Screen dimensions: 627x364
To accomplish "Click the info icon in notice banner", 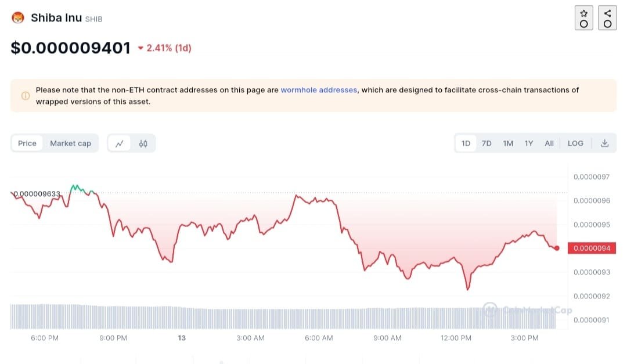I will pos(26,96).
